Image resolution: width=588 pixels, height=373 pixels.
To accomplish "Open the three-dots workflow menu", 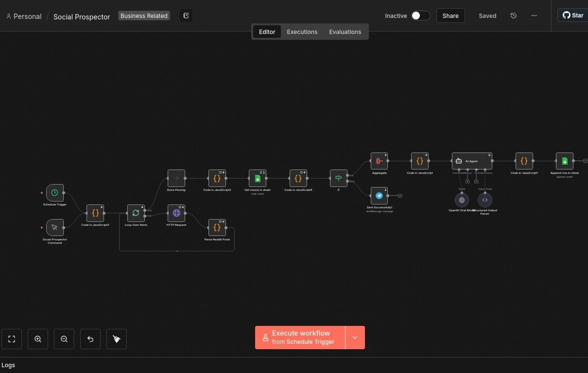I will 534,16.
